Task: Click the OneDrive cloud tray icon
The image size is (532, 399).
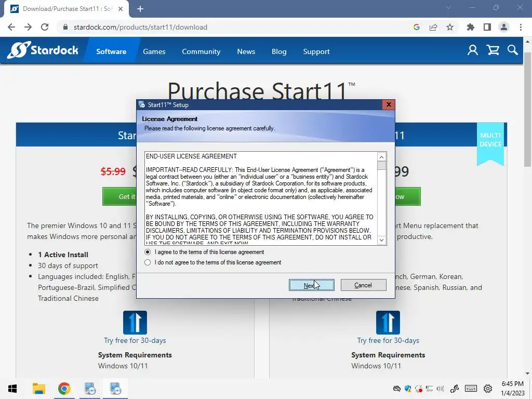Action: click(x=396, y=389)
